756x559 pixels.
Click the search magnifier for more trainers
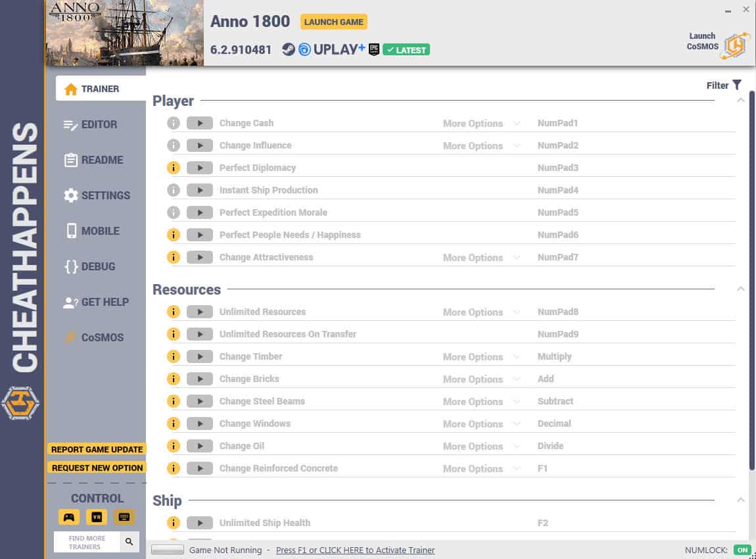pyautogui.click(x=130, y=542)
